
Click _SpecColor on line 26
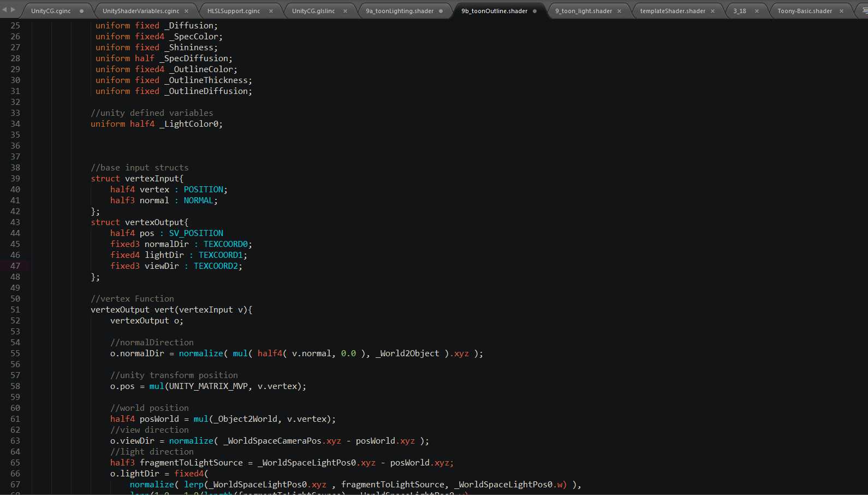(194, 37)
